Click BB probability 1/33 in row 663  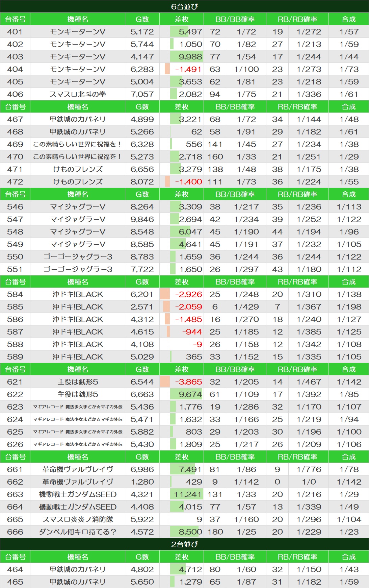click(246, 494)
